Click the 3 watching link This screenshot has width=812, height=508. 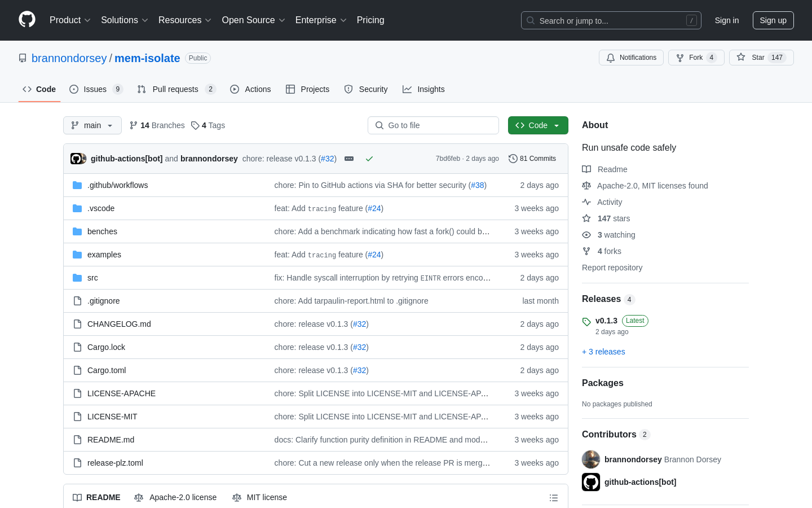tap(609, 235)
